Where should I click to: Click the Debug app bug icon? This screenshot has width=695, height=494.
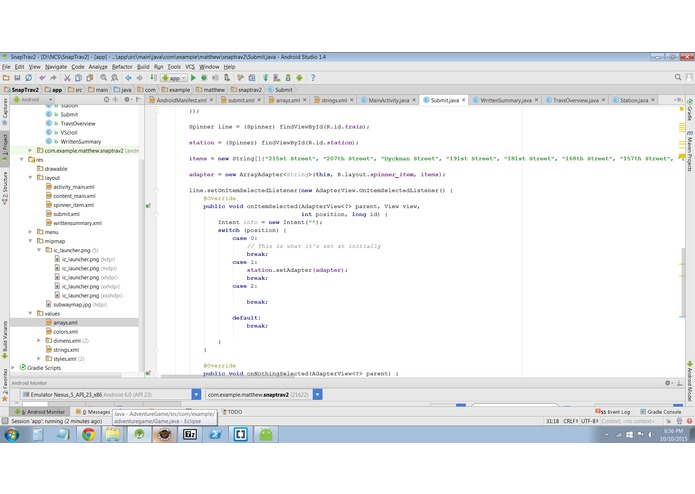[x=204, y=78]
